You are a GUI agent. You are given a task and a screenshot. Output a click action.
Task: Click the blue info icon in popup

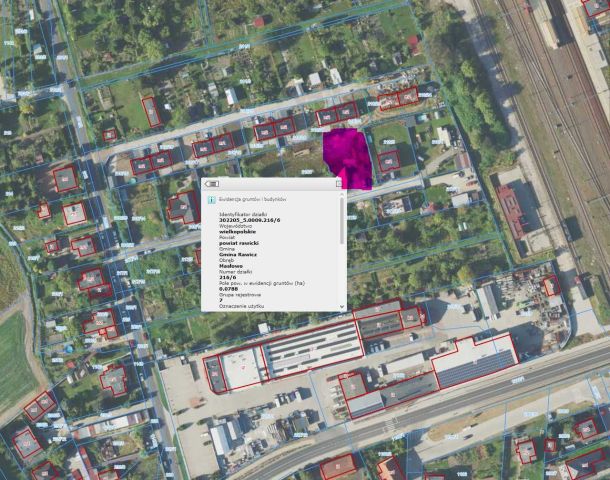point(212,200)
